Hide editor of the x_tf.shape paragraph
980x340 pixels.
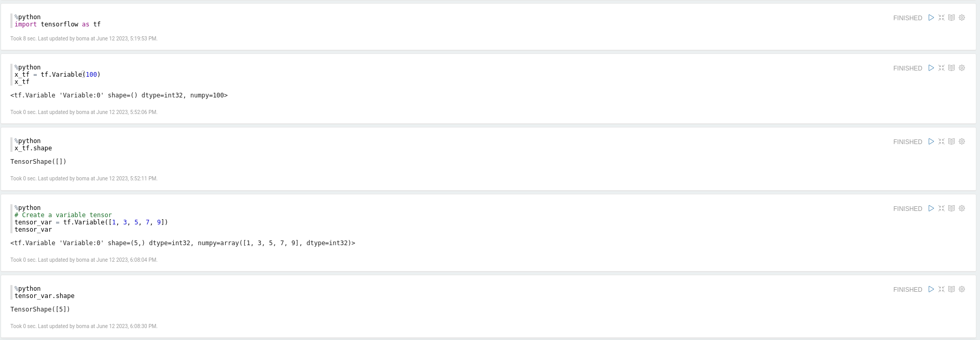click(x=941, y=141)
